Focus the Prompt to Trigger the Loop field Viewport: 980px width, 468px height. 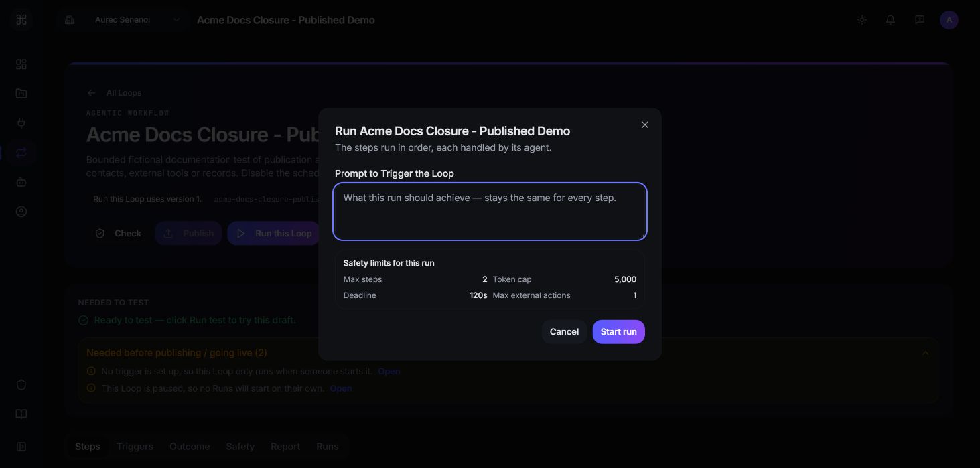point(490,212)
